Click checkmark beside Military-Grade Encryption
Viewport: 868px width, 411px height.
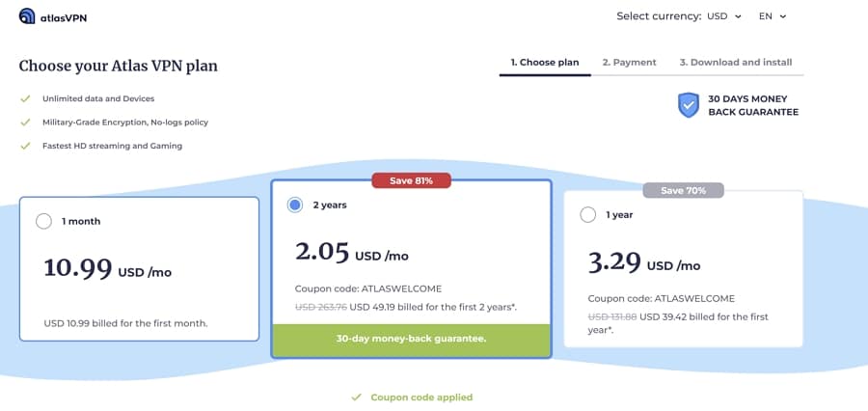tap(25, 123)
